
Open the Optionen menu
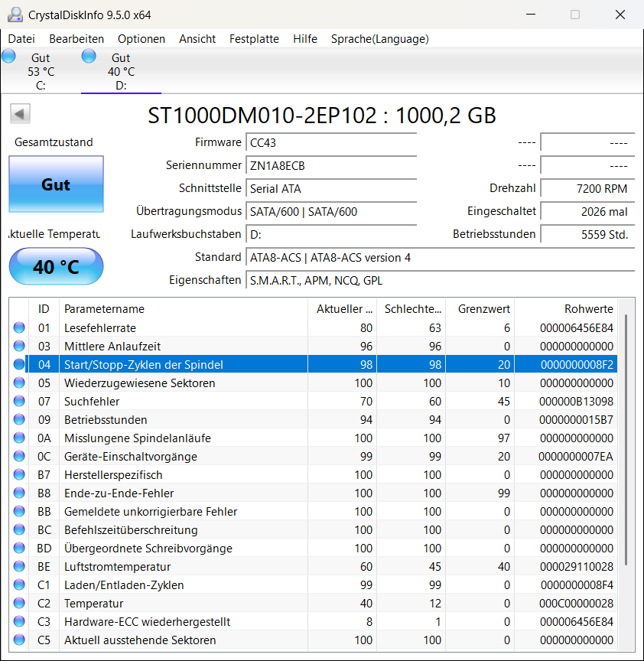coord(141,39)
